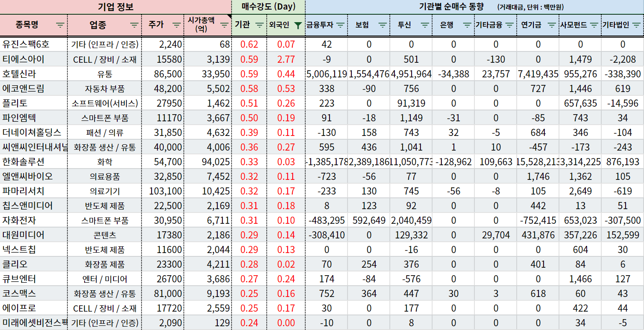Open filter dropdown for 기타금융 column

[510, 25]
